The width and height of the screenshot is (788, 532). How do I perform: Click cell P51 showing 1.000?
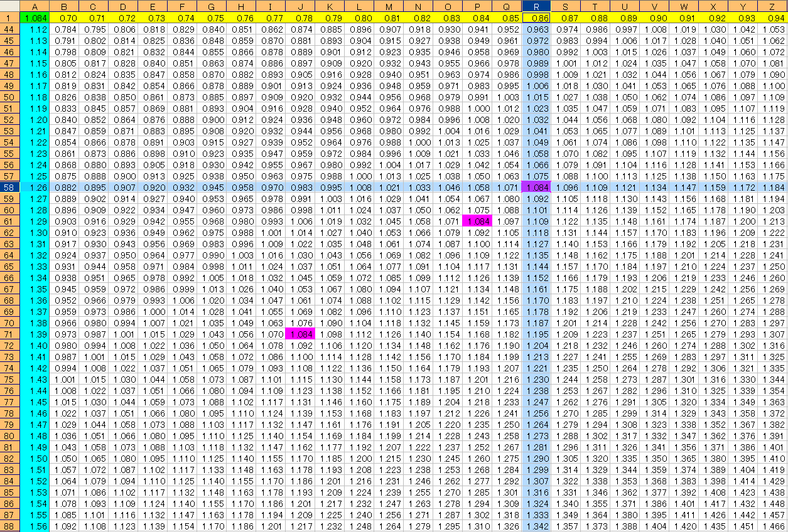477,109
